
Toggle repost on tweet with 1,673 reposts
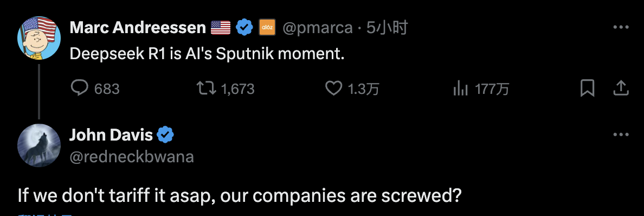point(207,88)
